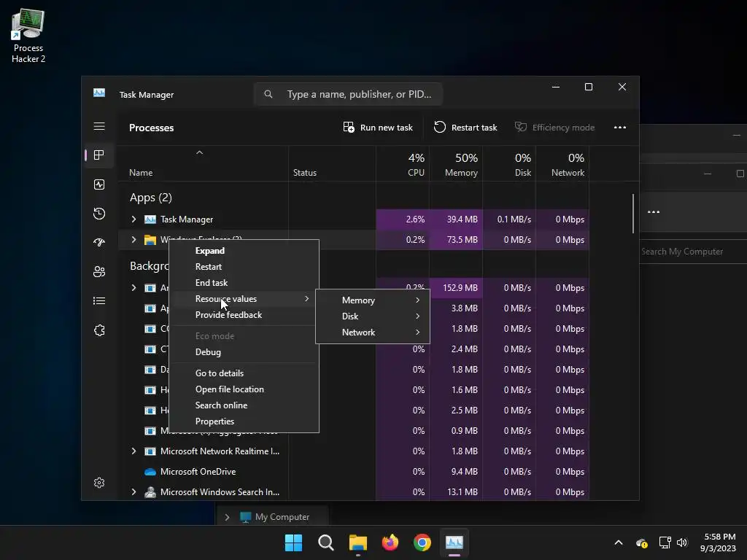Open the App history sidebar icon

[99, 214]
